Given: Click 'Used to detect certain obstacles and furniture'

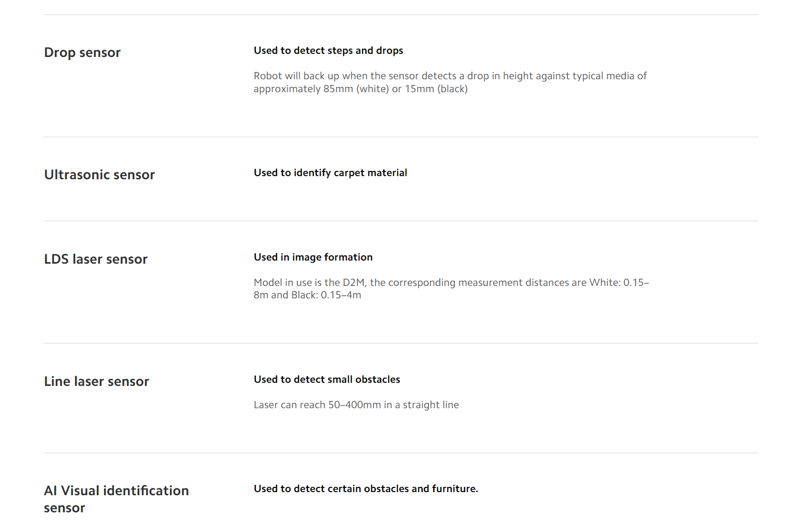Looking at the screenshot, I should tap(366, 488).
